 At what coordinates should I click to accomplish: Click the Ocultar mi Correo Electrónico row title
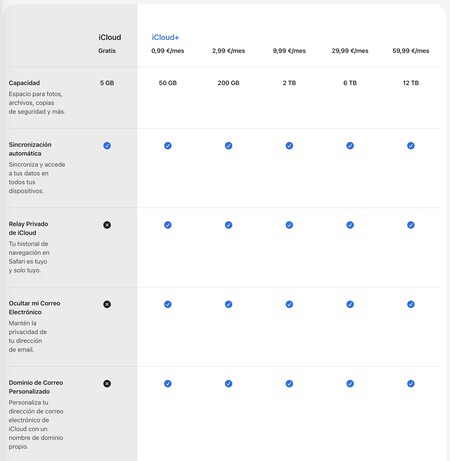coord(34,308)
